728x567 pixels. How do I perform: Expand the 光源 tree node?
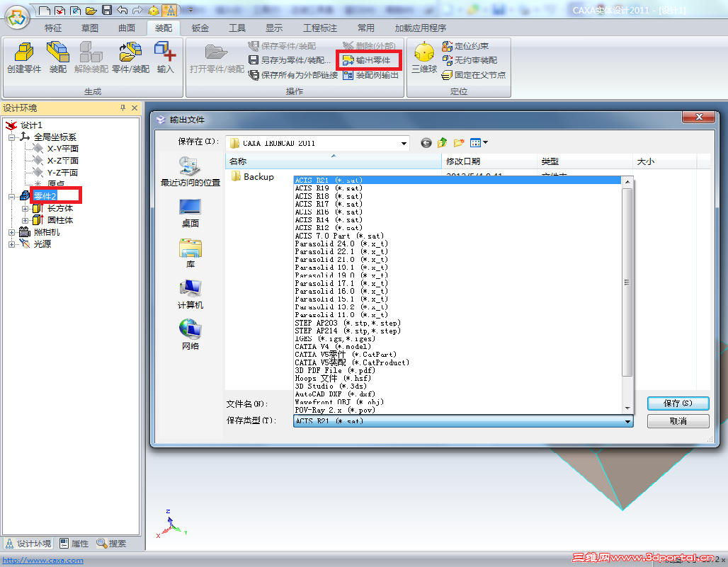coord(12,244)
